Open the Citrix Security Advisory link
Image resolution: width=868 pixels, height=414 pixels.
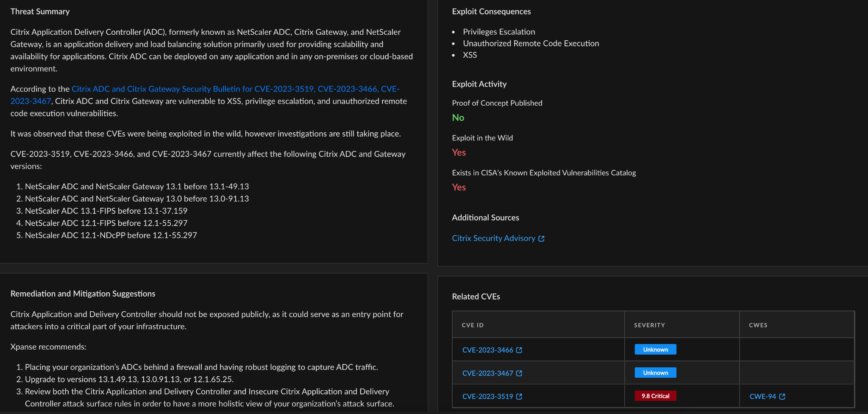click(x=493, y=238)
